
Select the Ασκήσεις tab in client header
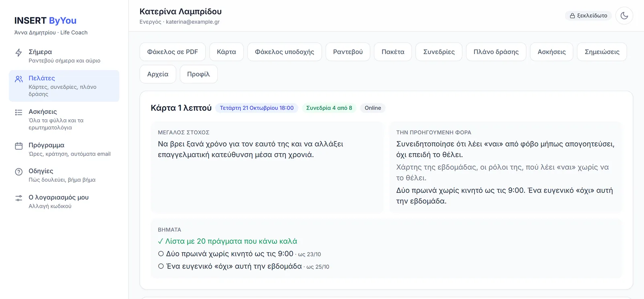552,52
